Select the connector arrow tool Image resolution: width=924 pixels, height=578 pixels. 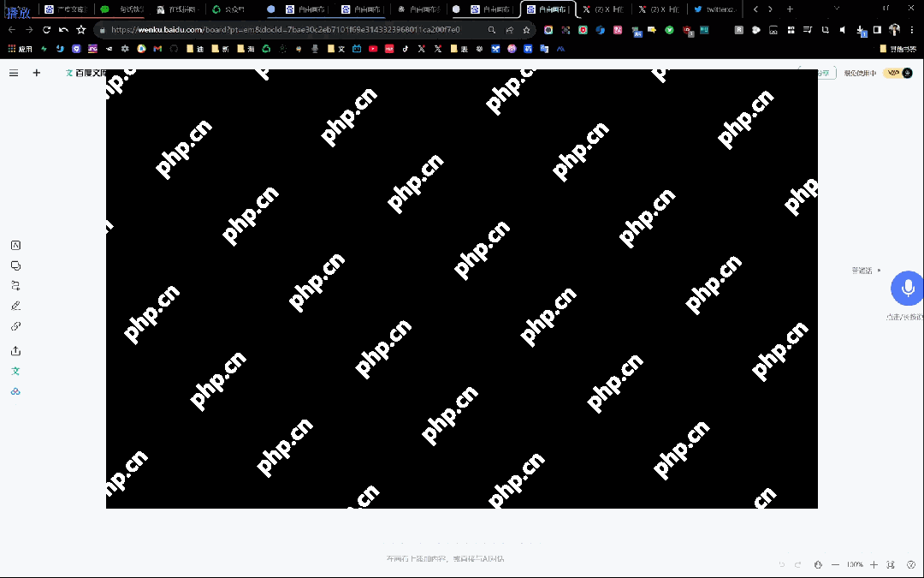point(15,285)
